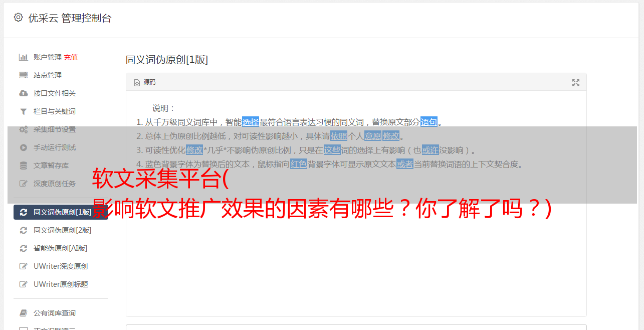
Task: Open 栏目与关键词 filter icon
Action: [x=23, y=111]
